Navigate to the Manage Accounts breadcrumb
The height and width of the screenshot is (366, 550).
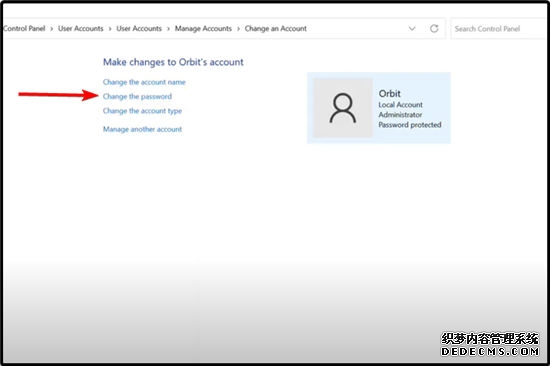[203, 28]
